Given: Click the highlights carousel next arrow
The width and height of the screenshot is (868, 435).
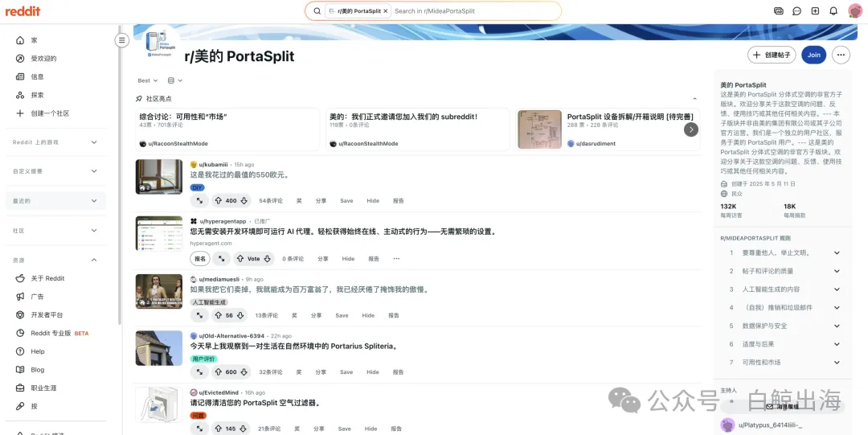Looking at the screenshot, I should (691, 129).
